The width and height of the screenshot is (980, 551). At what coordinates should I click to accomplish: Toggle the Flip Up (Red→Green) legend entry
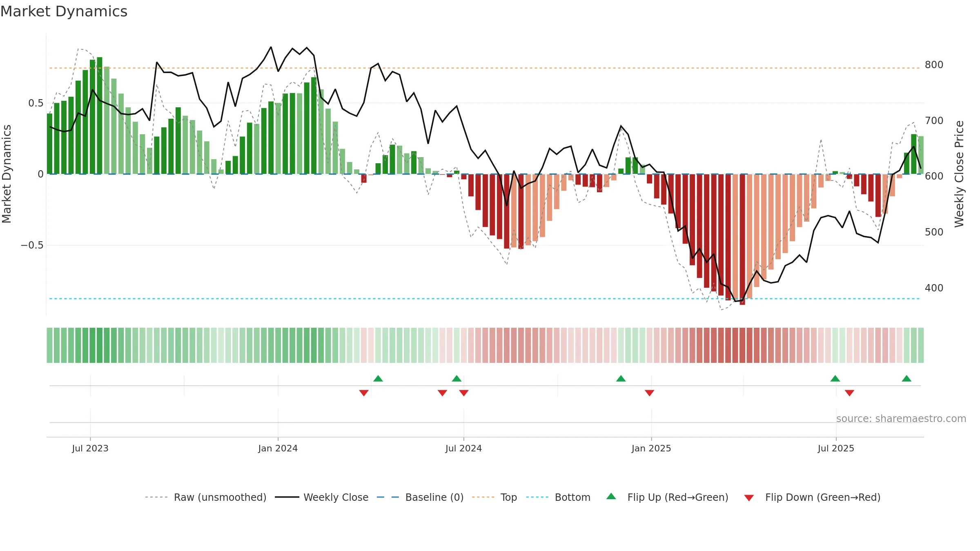667,497
